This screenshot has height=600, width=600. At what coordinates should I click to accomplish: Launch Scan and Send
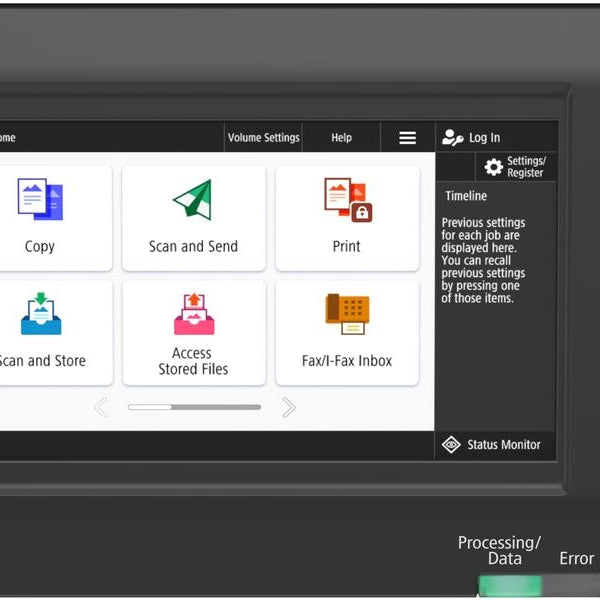point(193,217)
